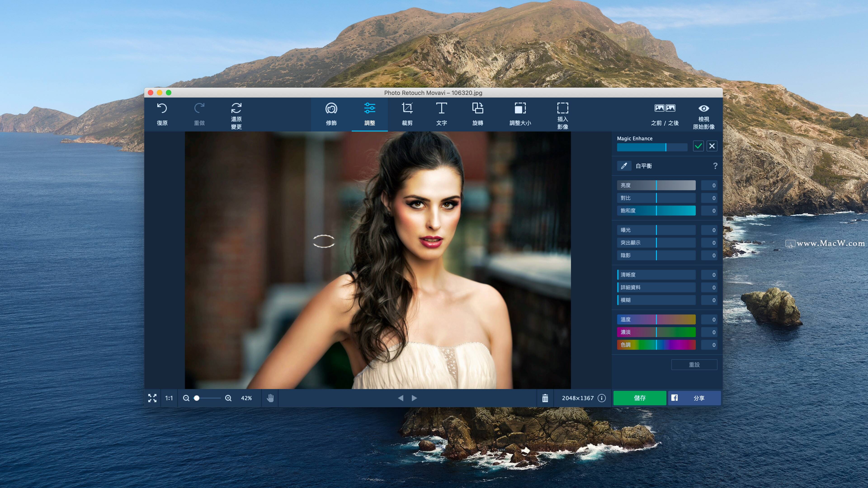Image resolution: width=868 pixels, height=488 pixels.
Task: Click the 曝光 value field
Action: pos(709,230)
